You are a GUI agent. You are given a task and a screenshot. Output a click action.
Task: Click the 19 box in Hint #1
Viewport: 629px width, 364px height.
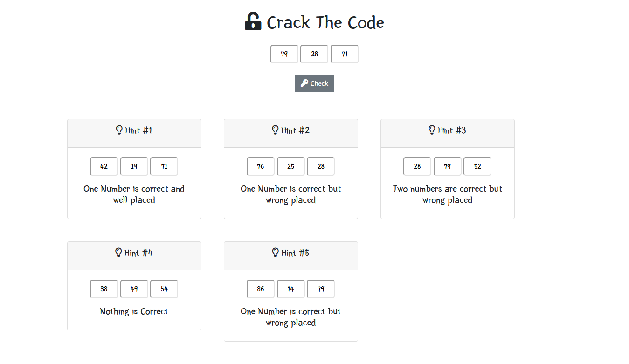pos(134,166)
